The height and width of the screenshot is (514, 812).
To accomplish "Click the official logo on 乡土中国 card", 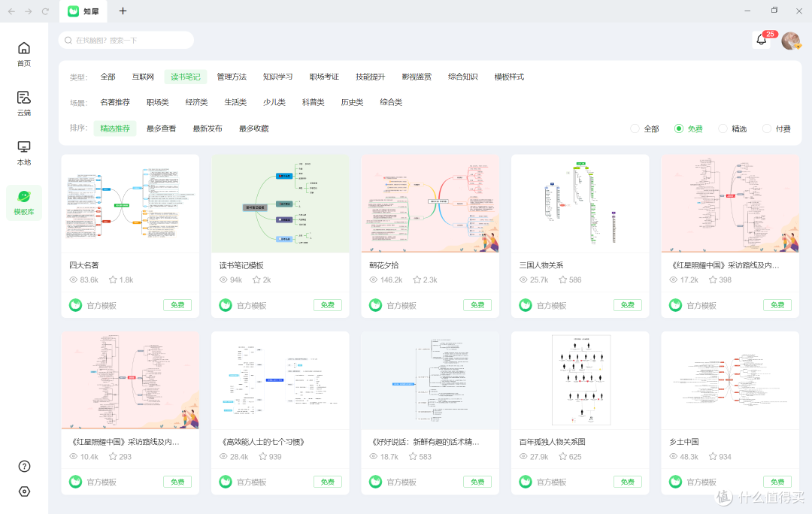I will (x=675, y=482).
